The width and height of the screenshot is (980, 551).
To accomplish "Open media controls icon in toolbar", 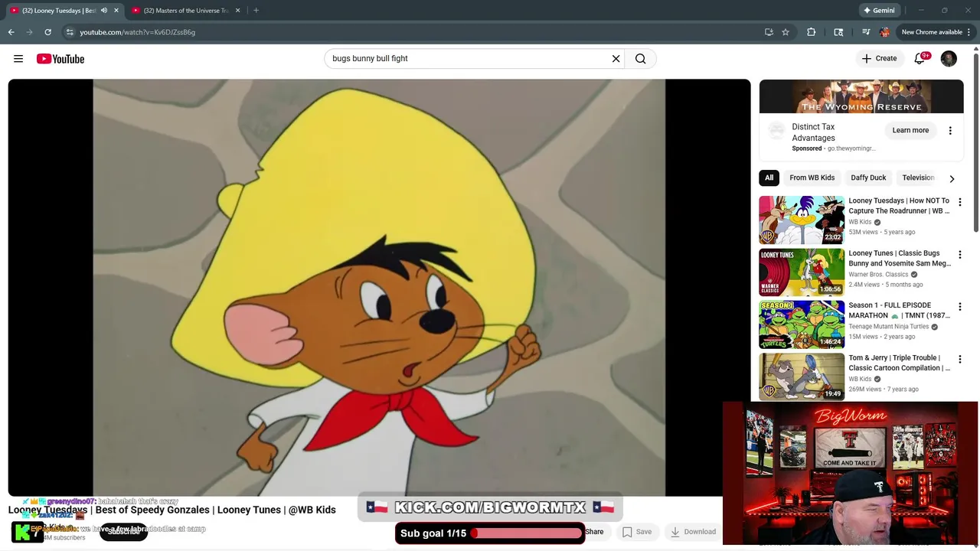I will pyautogui.click(x=866, y=32).
